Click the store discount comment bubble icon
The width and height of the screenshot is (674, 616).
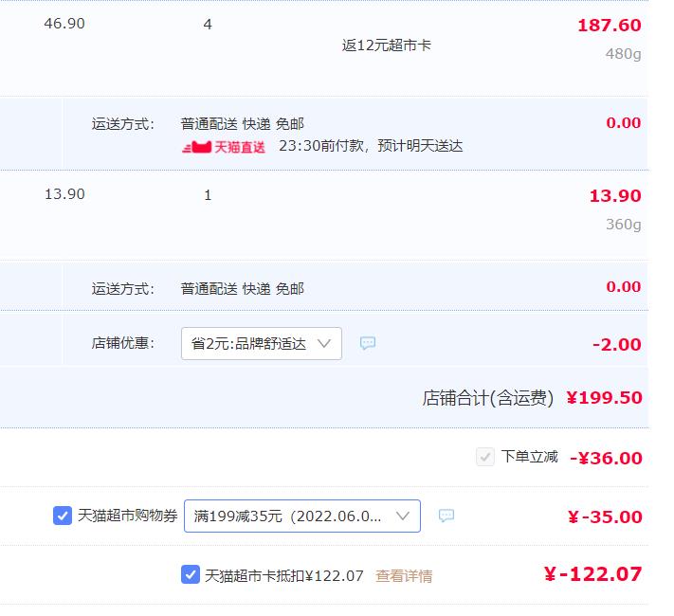(x=368, y=343)
